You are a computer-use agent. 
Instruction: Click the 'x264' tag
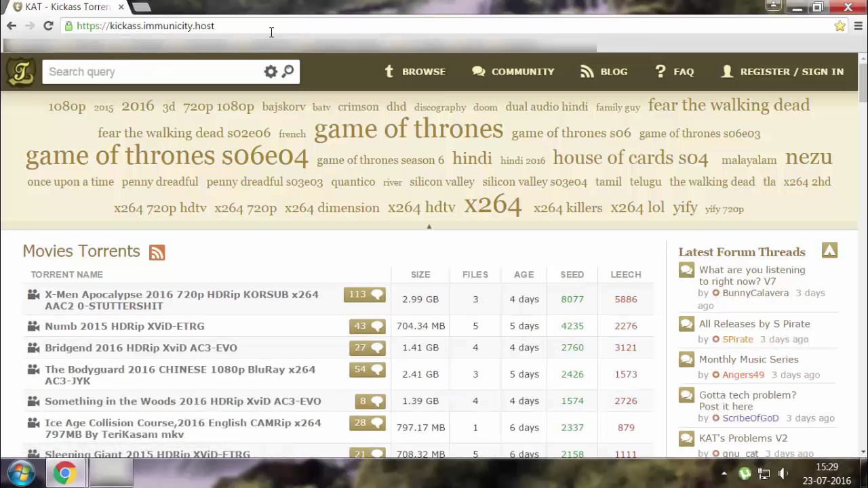click(x=493, y=205)
